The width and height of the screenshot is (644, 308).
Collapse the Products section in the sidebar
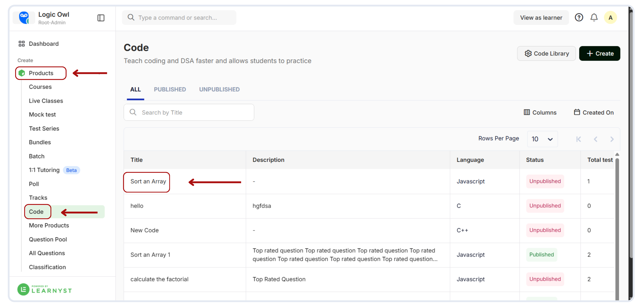pos(41,73)
